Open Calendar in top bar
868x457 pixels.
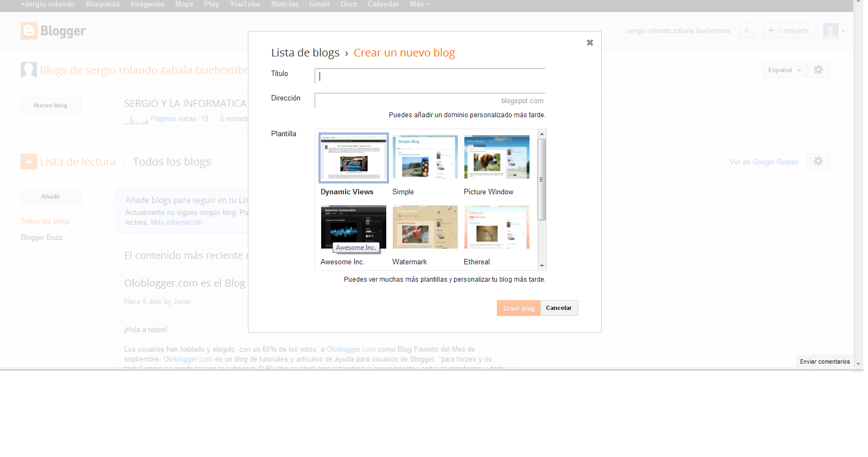click(x=384, y=4)
